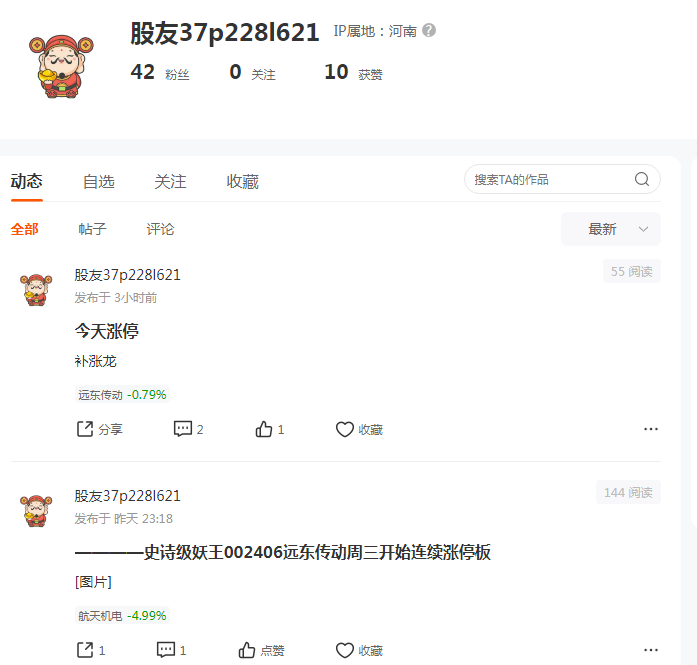Screen dimensions: 697x665
Task: Expand the 最新 sort dropdown
Action: 611,229
